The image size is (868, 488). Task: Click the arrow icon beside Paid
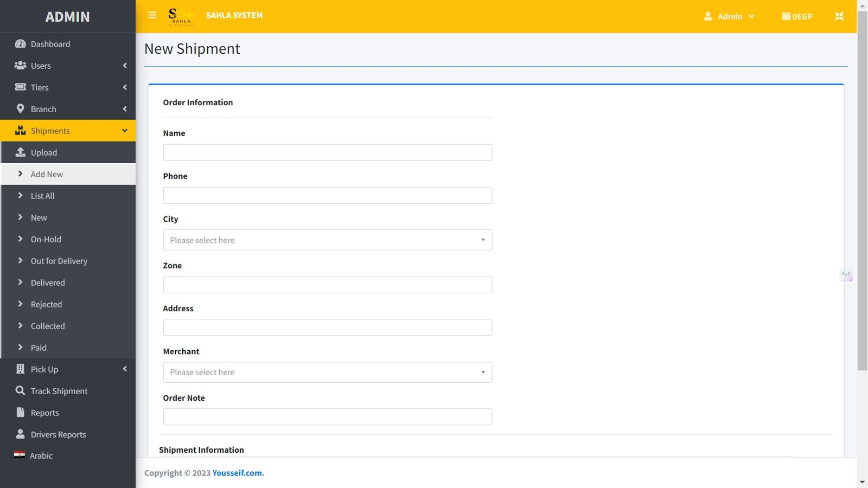click(x=20, y=348)
